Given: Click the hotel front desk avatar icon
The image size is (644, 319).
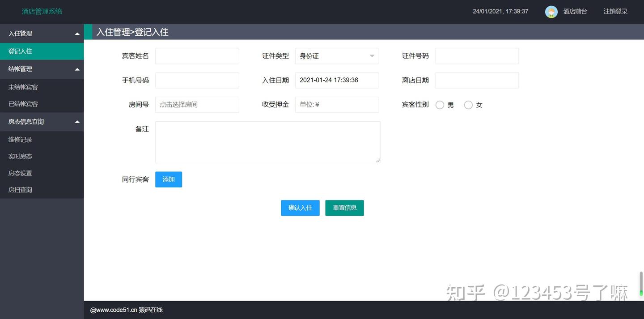Looking at the screenshot, I should click(x=551, y=12).
